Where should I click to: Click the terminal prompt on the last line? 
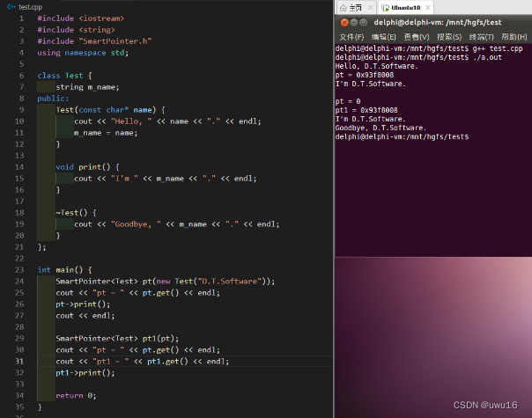402,137
